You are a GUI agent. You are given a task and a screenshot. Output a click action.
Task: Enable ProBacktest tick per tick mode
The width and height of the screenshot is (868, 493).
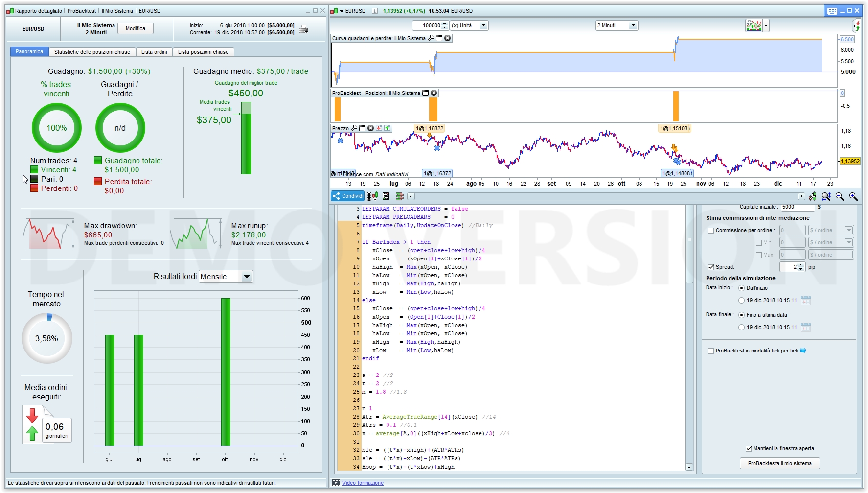coord(711,351)
